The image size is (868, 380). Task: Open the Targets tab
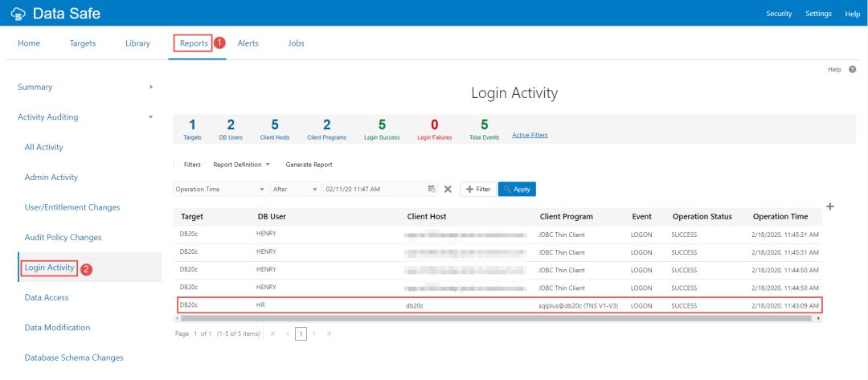(83, 43)
